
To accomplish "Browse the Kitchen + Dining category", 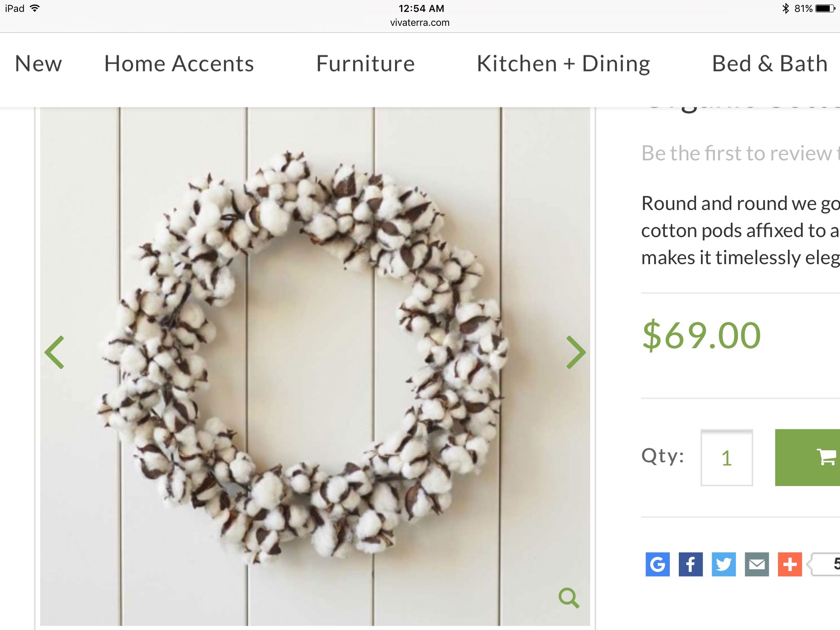I will pyautogui.click(x=563, y=64).
